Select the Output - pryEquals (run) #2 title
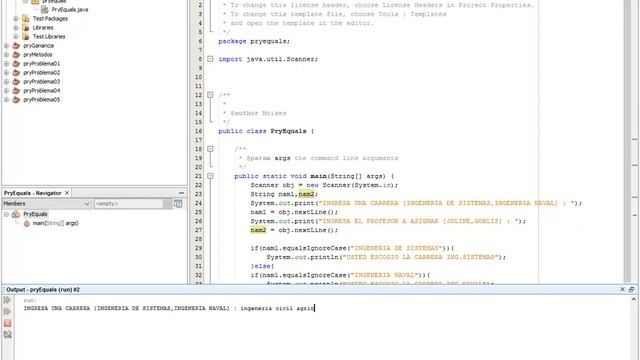 pyautogui.click(x=43, y=289)
